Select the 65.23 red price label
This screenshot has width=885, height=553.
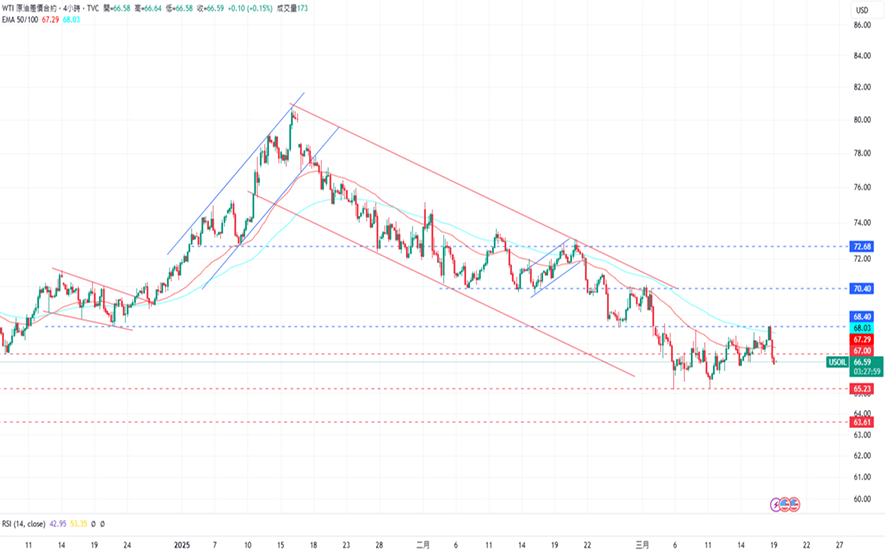pos(862,389)
